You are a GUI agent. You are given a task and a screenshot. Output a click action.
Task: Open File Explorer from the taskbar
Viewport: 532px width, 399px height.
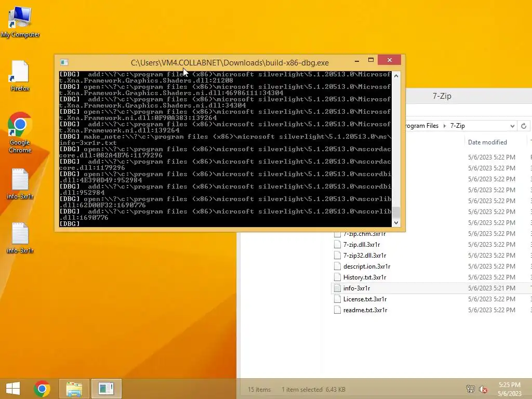coord(74,389)
